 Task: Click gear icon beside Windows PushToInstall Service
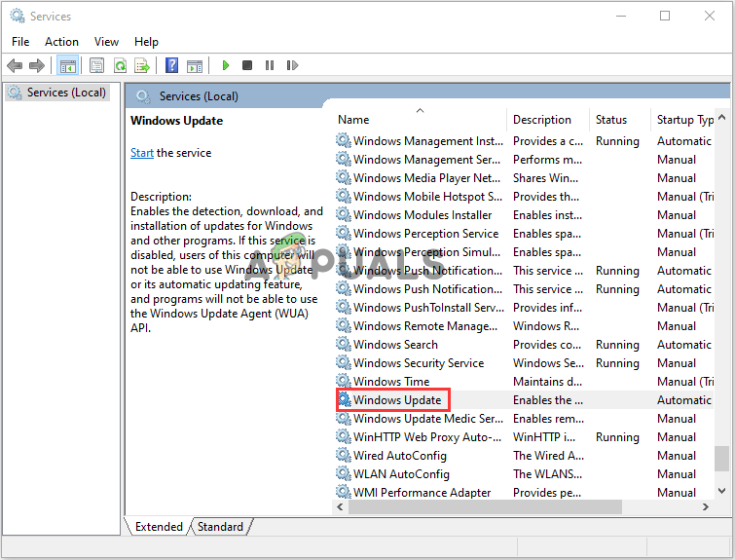coord(344,307)
